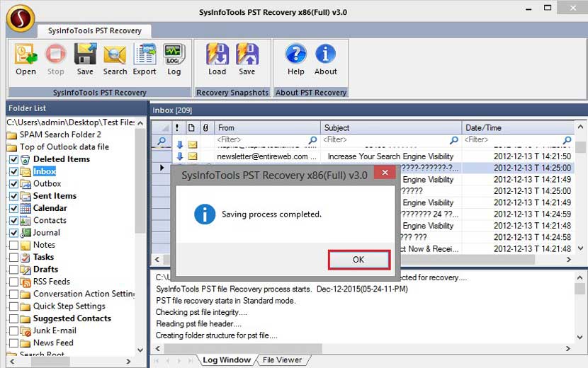Image resolution: width=588 pixels, height=368 pixels.
Task: Click envelope icon of newsletter@entireweb.com row
Action: tap(193, 156)
